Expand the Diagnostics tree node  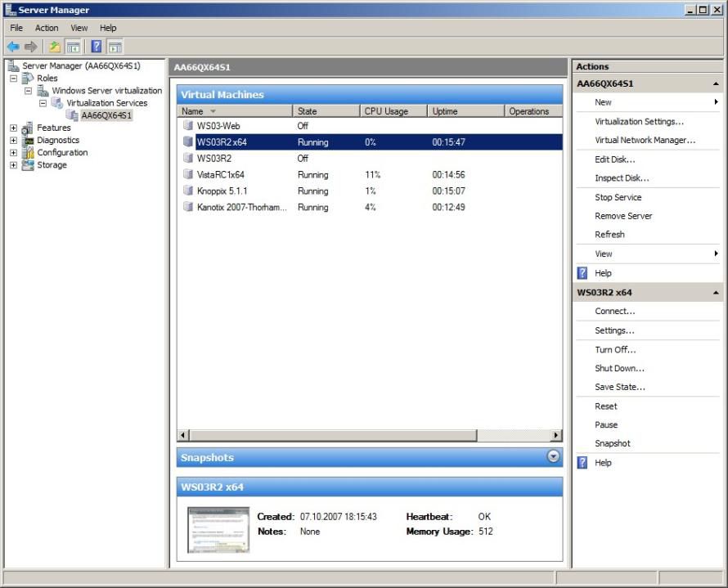click(x=13, y=140)
